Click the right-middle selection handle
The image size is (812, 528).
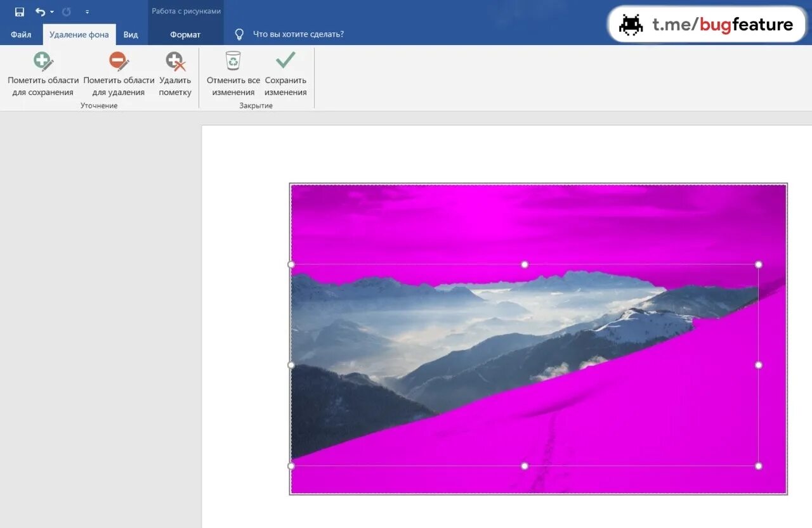759,365
